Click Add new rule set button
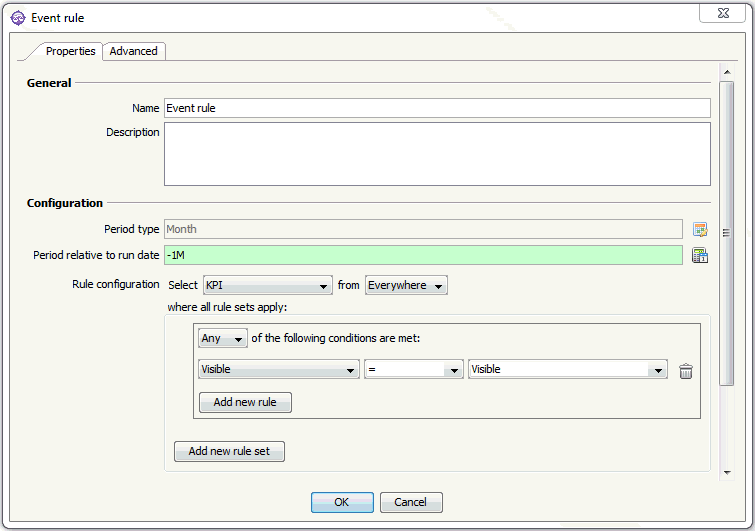The width and height of the screenshot is (755, 531). [229, 452]
